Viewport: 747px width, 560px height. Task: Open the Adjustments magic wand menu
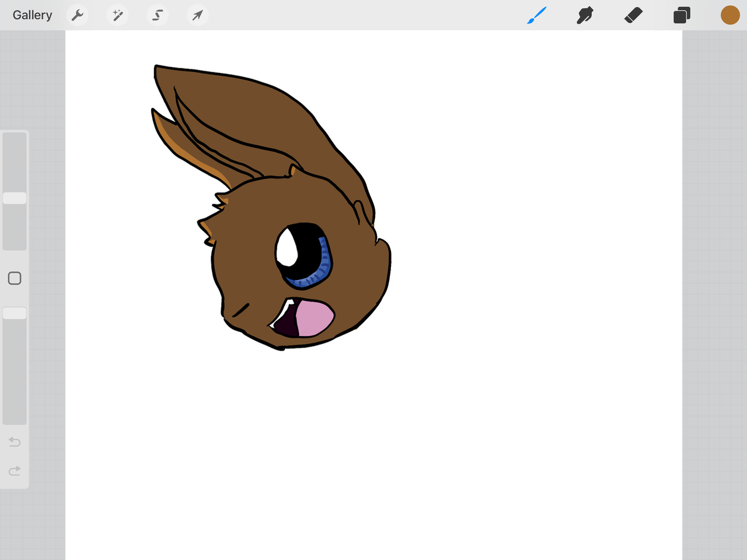118,15
